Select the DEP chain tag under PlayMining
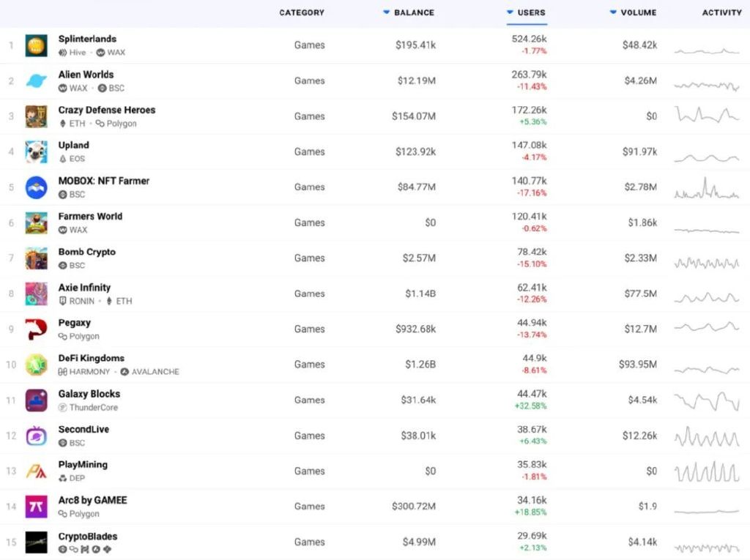The height and width of the screenshot is (560, 750). tap(72, 478)
